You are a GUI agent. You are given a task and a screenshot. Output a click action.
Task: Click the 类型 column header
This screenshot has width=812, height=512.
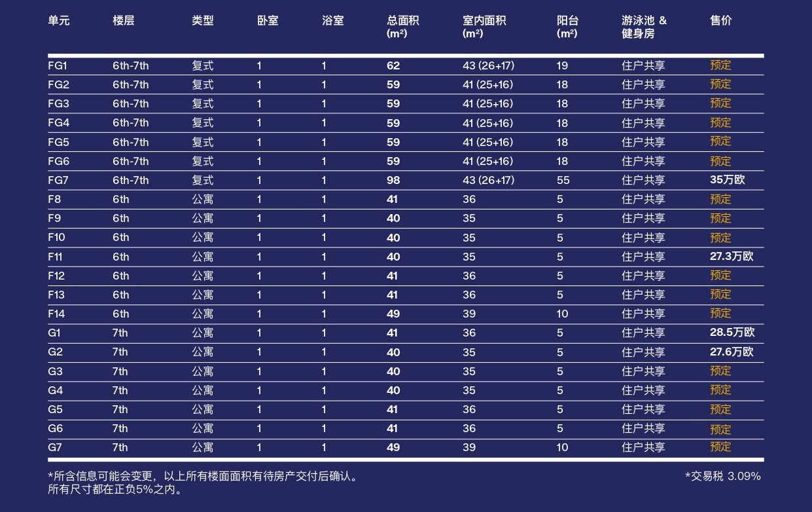pos(202,21)
